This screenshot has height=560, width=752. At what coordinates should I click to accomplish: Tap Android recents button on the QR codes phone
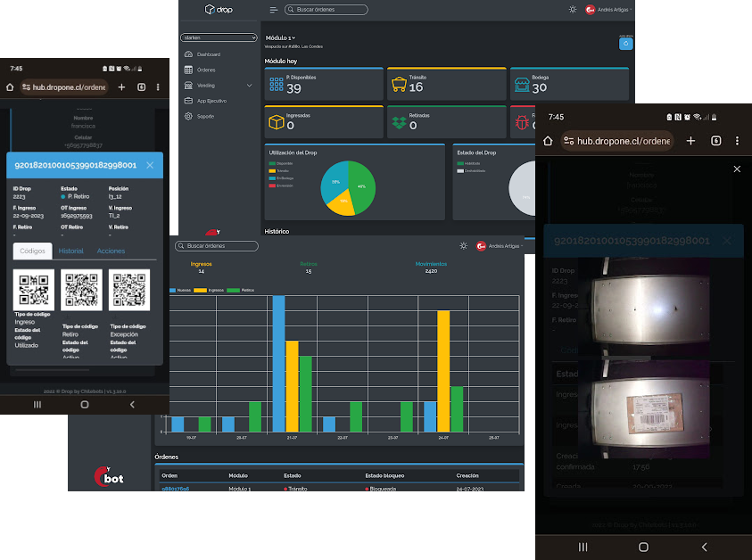click(37, 405)
